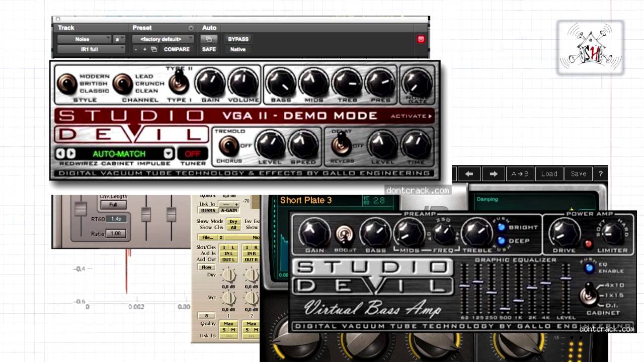Click the BASS knob on VGA II amp
Image resolution: width=644 pixels, height=362 pixels.
[281, 82]
